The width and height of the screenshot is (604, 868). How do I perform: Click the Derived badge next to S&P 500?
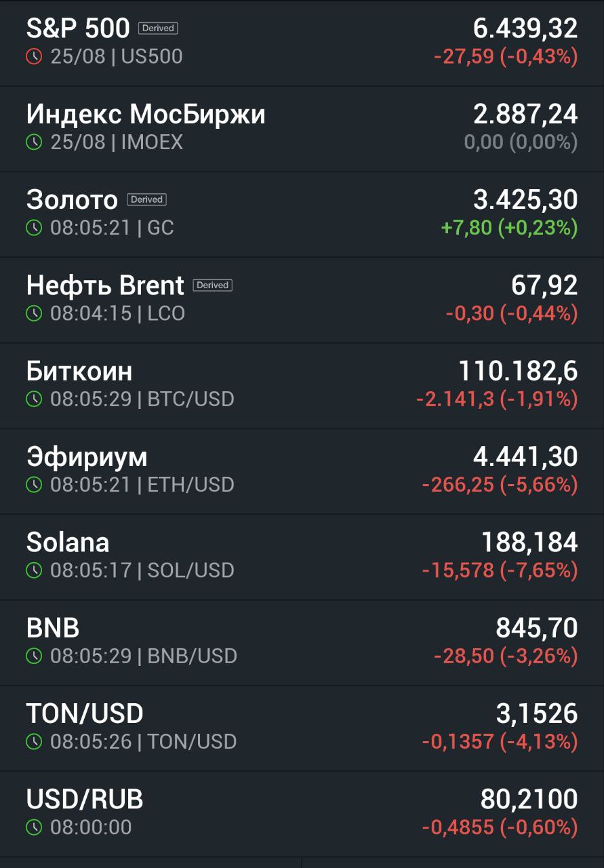158,28
